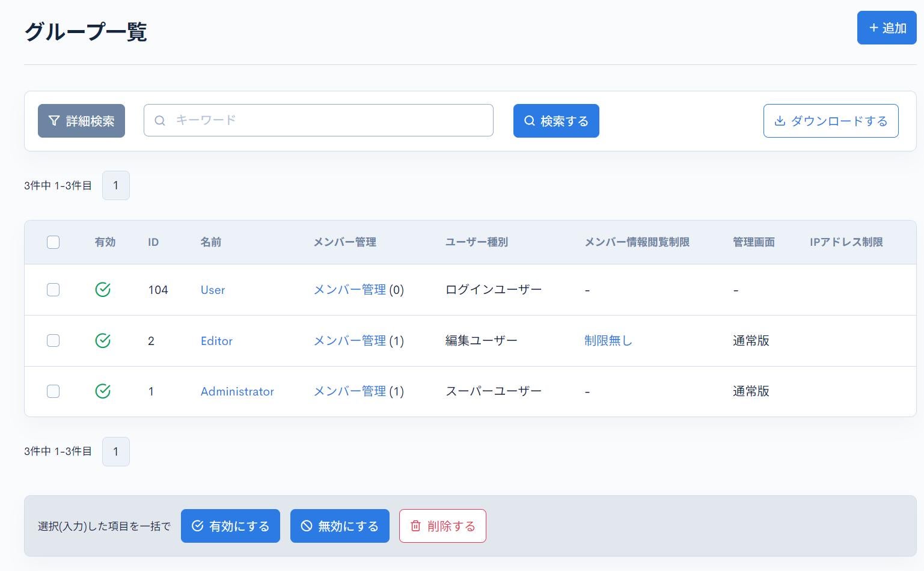The width and height of the screenshot is (924, 571).
Task: Click the check-circle icon on the 有効にする button
Action: click(198, 525)
